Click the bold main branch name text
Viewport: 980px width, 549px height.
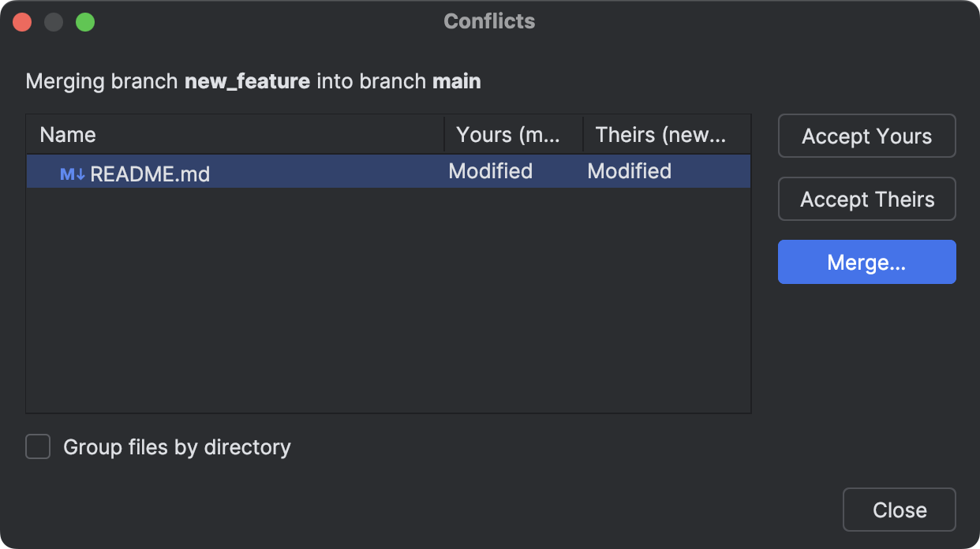[457, 81]
